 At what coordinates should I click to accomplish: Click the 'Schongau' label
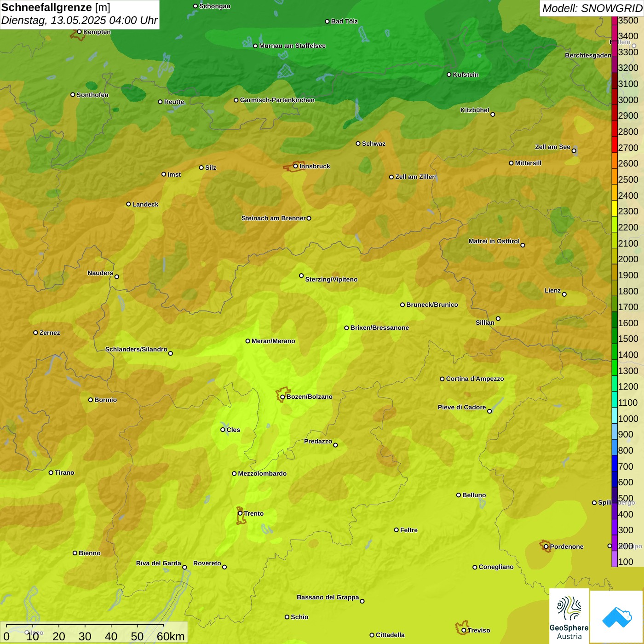click(x=215, y=6)
